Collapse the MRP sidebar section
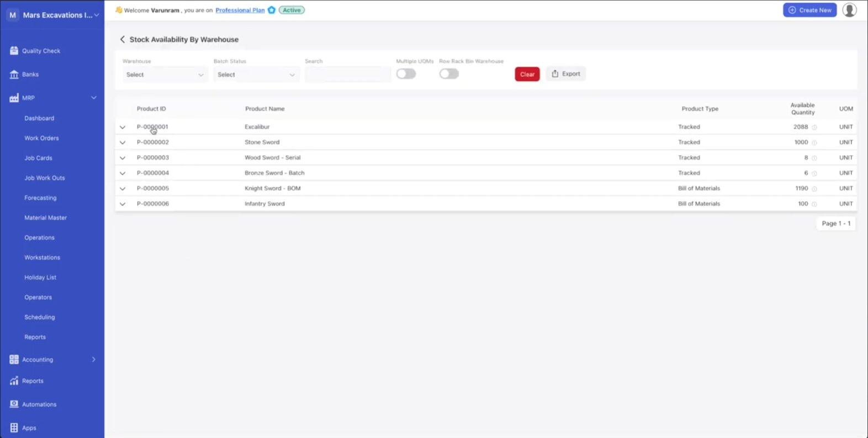Viewport: 868px width, 438px height. [93, 98]
